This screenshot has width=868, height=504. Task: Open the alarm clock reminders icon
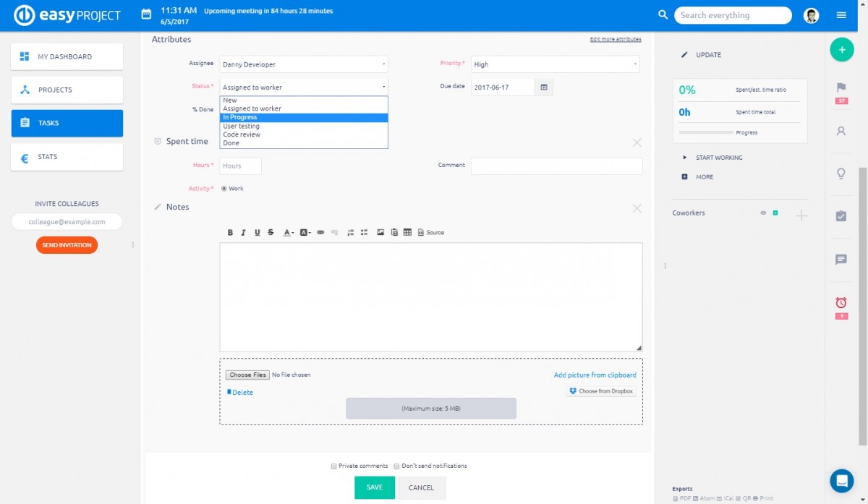[841, 303]
